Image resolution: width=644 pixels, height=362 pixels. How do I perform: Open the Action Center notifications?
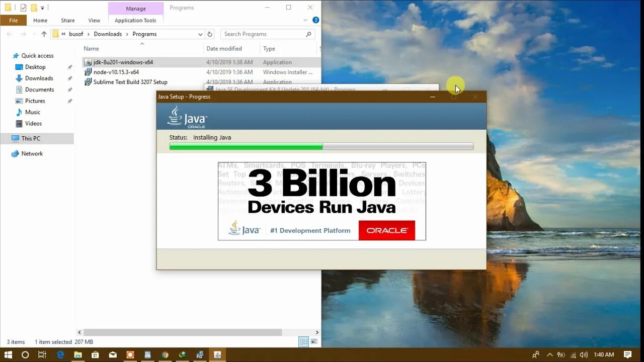tap(628, 354)
